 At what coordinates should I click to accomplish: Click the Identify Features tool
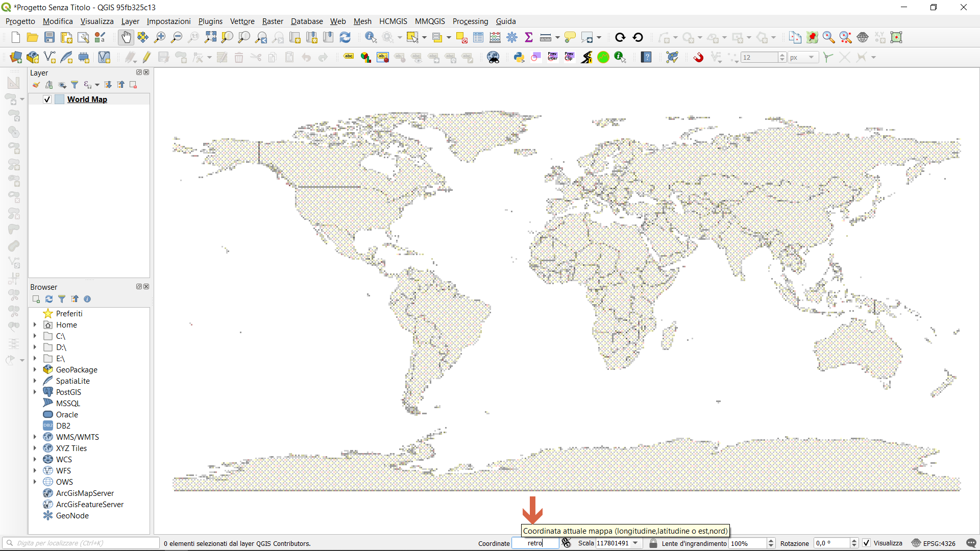click(371, 37)
